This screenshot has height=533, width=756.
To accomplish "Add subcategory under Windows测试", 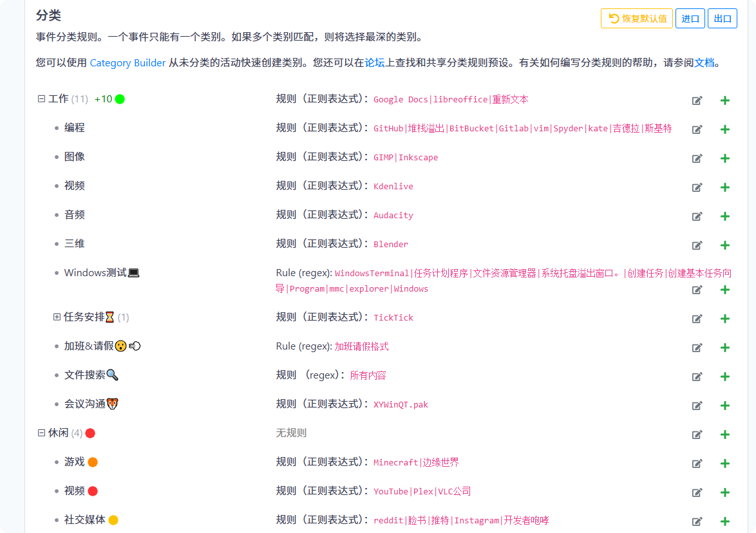I will click(x=724, y=290).
